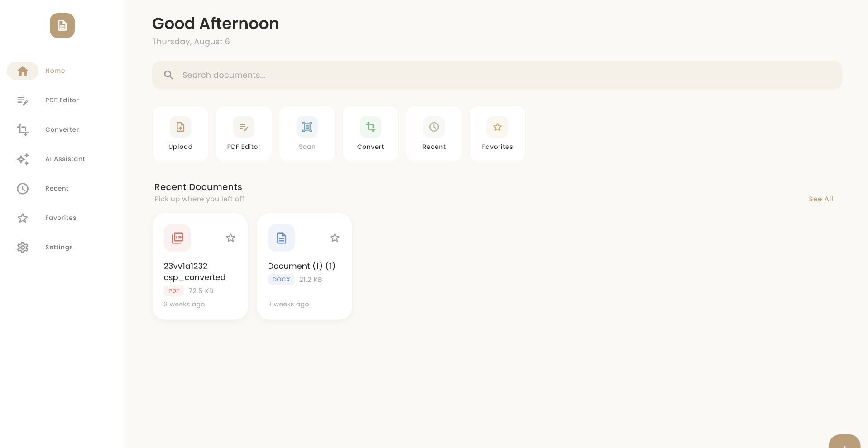Go to Home menu label

(55, 71)
